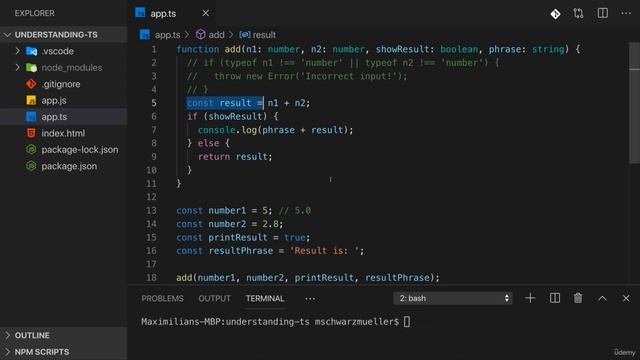640x360 pixels.
Task: Open the source control diamond icon in the editor toolbar
Action: (x=555, y=14)
